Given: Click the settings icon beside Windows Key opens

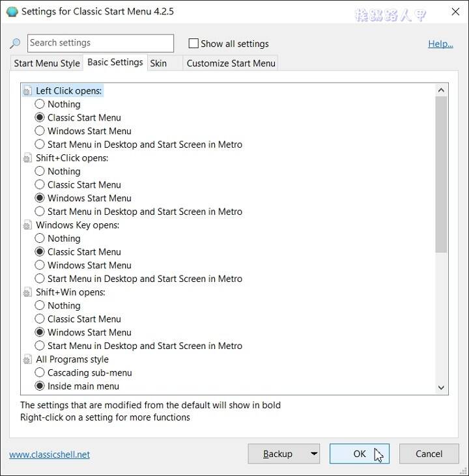Looking at the screenshot, I should click(x=27, y=225).
